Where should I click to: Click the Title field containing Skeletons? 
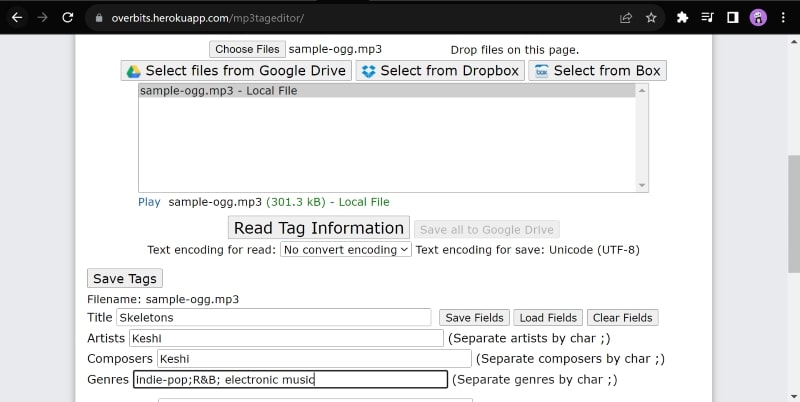point(273,317)
